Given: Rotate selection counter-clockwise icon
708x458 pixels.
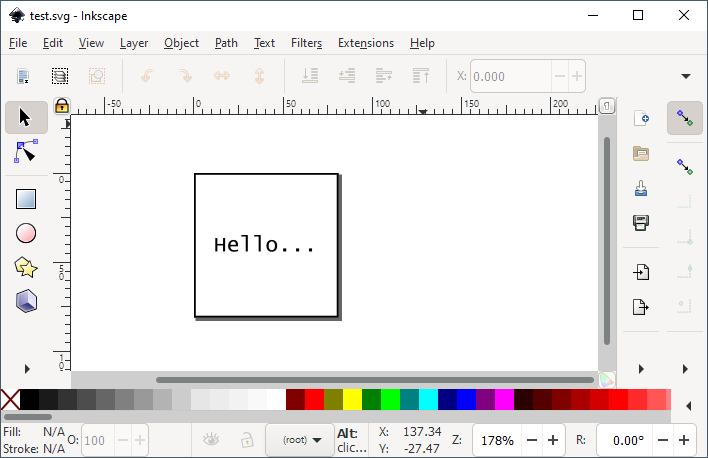Looking at the screenshot, I should coord(147,76).
